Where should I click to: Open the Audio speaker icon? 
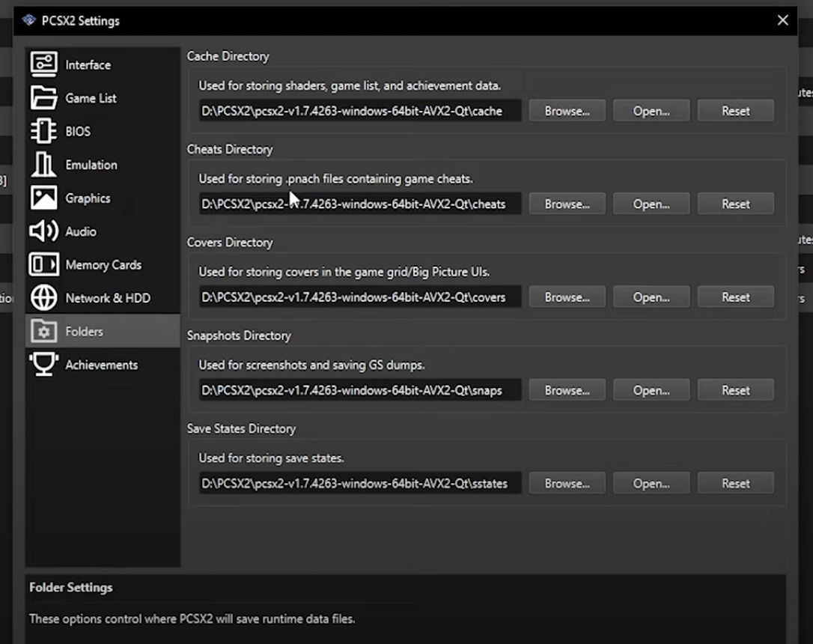coord(43,231)
